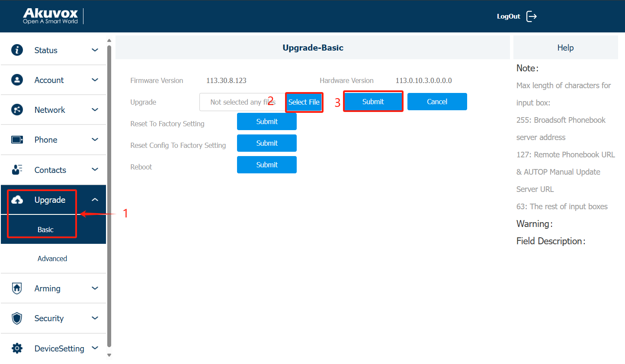Expand the Security menu chevron
Screen dimensions: 625x364
pyautogui.click(x=95, y=318)
